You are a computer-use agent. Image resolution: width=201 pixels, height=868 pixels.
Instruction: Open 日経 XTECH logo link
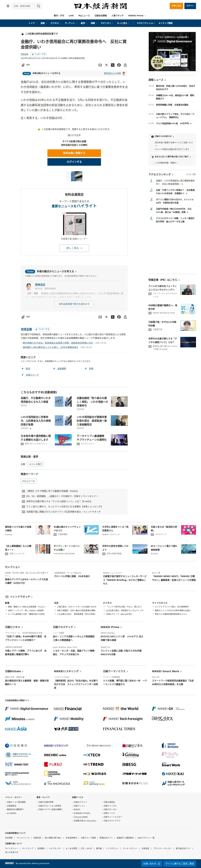pyautogui.click(x=92, y=755)
